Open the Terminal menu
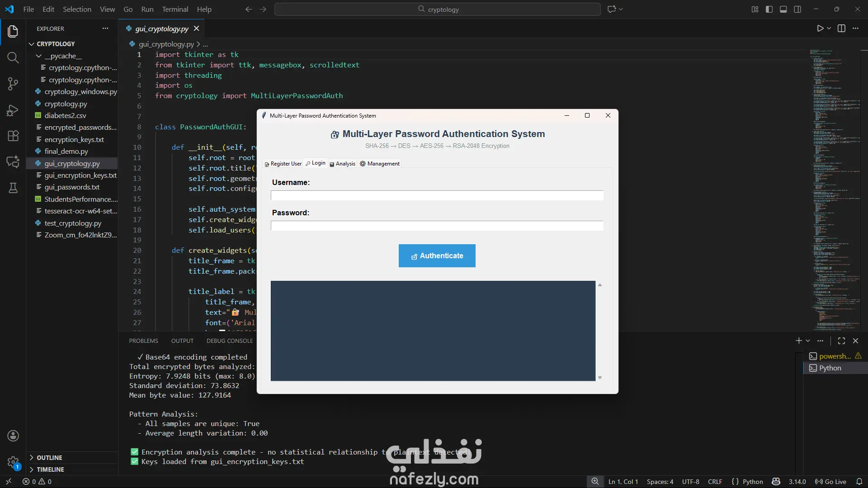 pos(175,9)
